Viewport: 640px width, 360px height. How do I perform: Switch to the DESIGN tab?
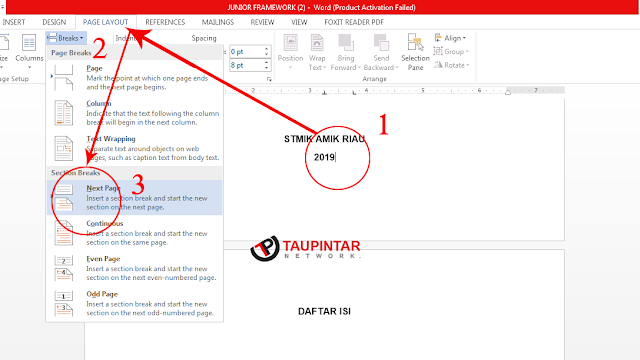(54, 22)
